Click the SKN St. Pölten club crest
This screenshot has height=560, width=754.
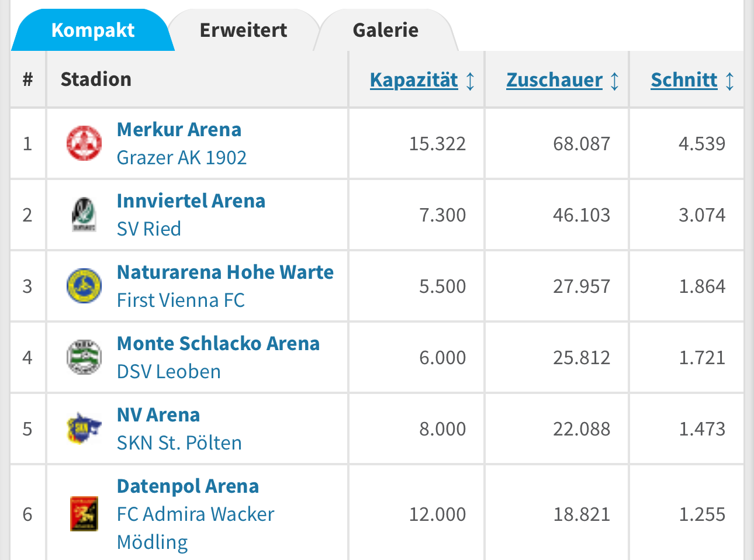coord(84,428)
